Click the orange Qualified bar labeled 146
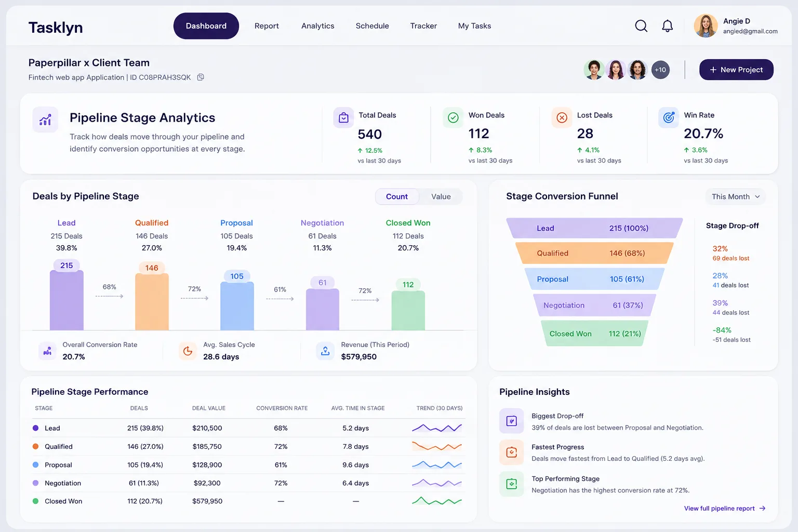The height and width of the screenshot is (532, 798). (x=152, y=301)
